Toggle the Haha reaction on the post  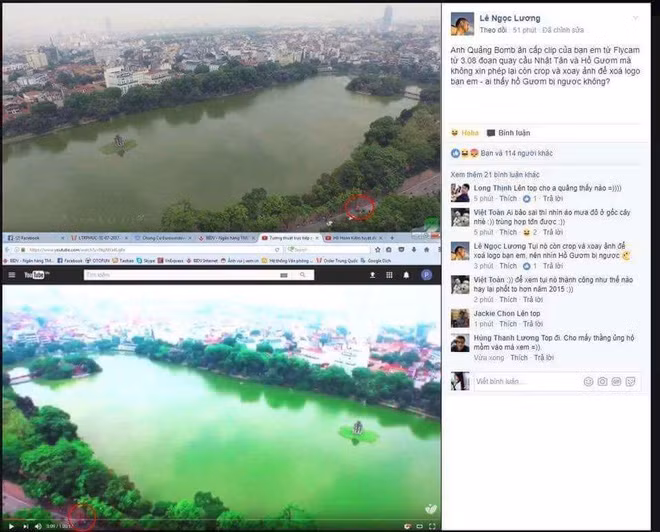(x=463, y=132)
